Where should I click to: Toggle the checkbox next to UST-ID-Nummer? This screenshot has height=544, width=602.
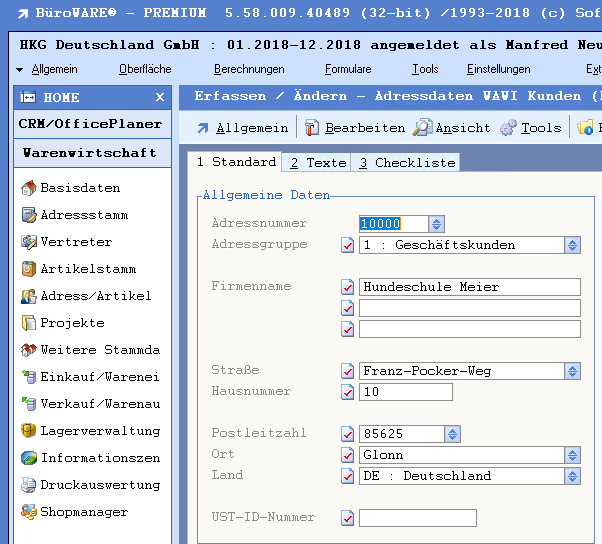348,518
